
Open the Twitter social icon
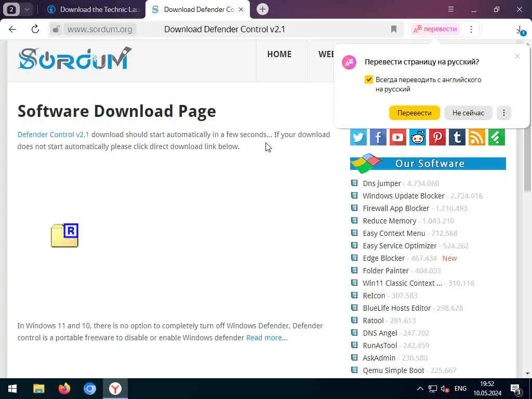(x=358, y=137)
